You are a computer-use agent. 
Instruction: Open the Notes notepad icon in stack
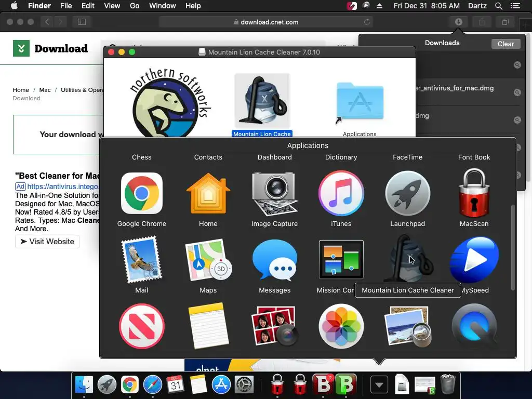click(x=208, y=326)
